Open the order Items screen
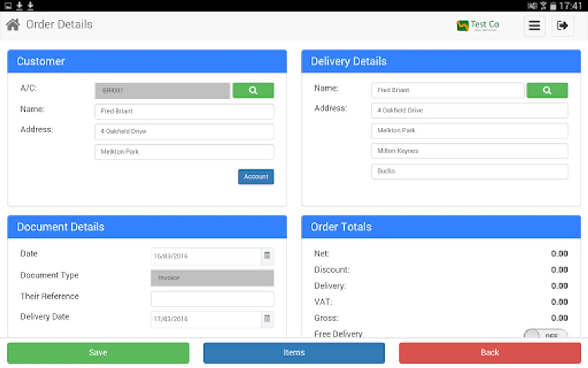Screen dimensions: 588x368 [x=294, y=352]
